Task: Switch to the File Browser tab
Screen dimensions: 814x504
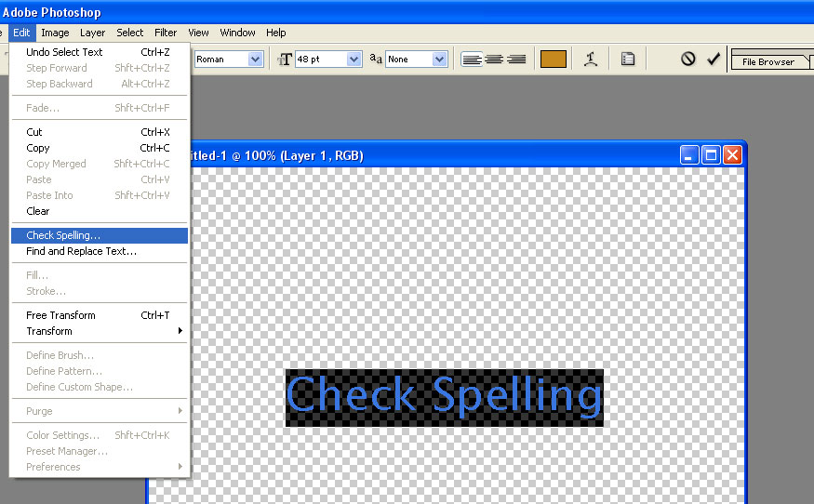Action: pyautogui.click(x=768, y=62)
